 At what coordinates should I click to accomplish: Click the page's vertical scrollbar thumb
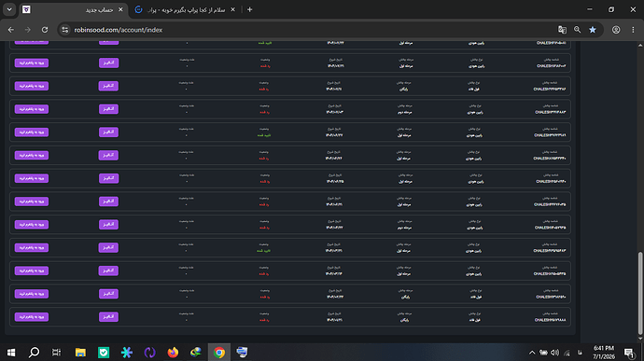(640, 293)
